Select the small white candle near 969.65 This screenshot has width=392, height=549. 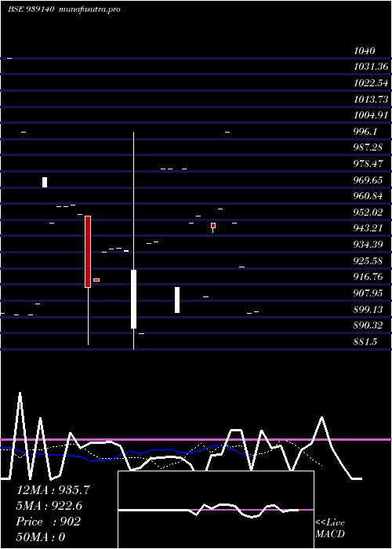[x=45, y=183]
